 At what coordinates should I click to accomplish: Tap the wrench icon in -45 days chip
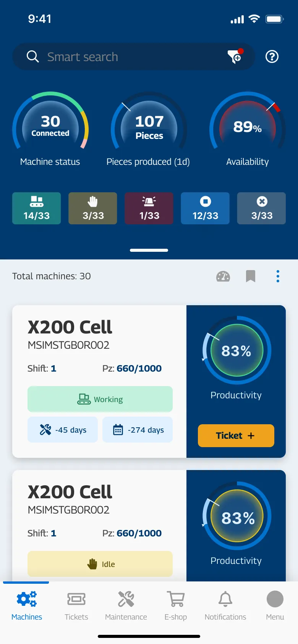point(45,430)
